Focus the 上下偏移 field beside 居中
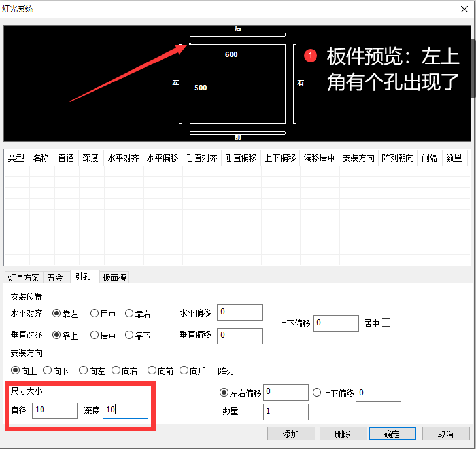Viewport: 476px width, 449px height. coord(336,323)
